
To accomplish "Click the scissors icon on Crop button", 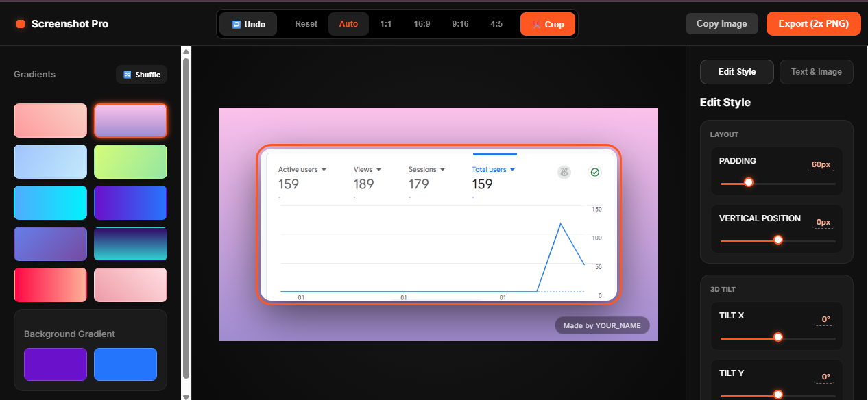I will click(536, 24).
